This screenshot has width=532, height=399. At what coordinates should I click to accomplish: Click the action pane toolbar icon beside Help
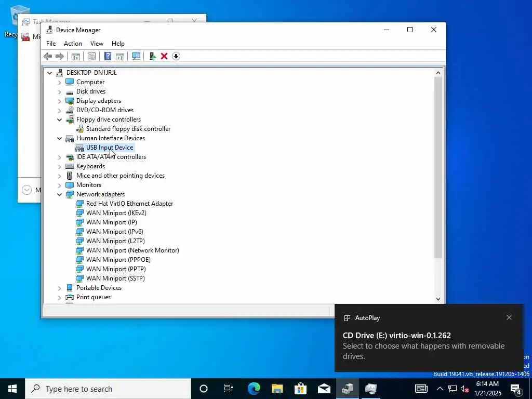pyautogui.click(x=120, y=56)
